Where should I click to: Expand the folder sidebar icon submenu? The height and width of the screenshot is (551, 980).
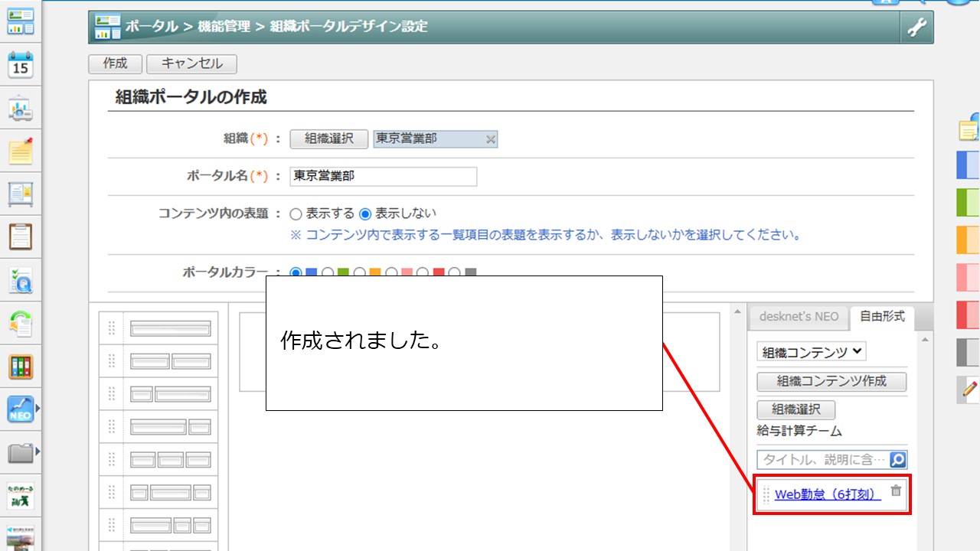pos(38,453)
